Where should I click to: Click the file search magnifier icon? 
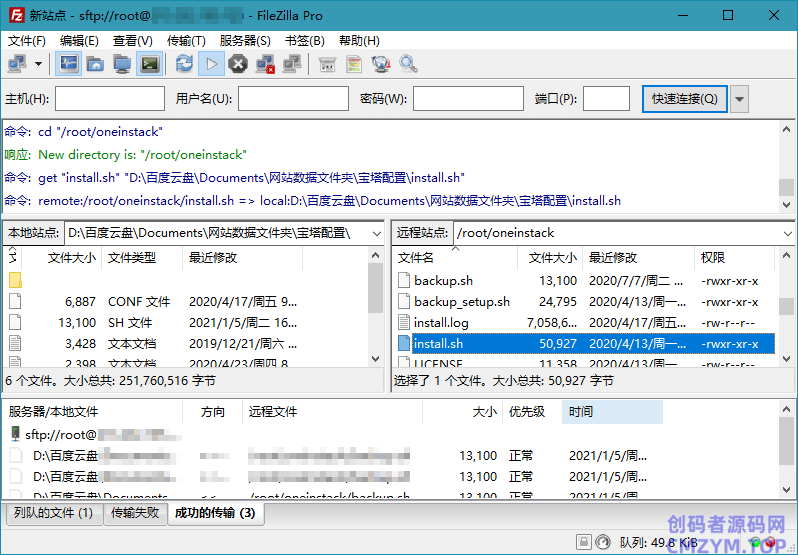(408, 64)
